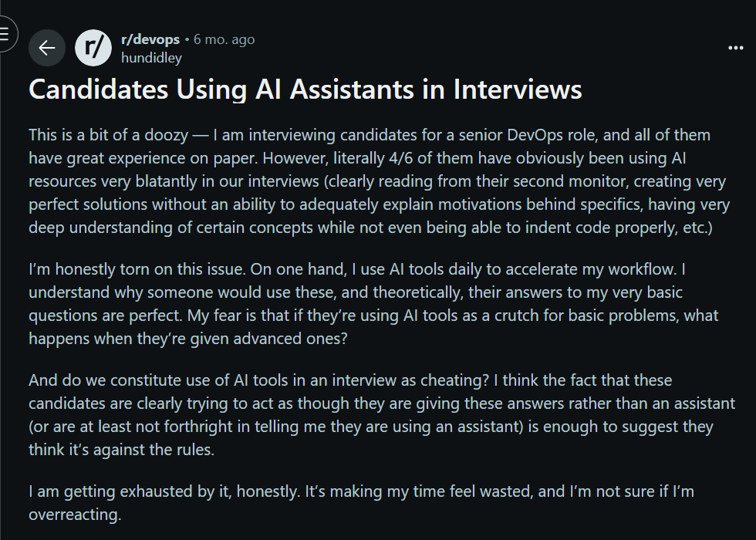Click the word 'DevOps' in the first paragraph
This screenshot has width=756, height=540.
(x=535, y=135)
